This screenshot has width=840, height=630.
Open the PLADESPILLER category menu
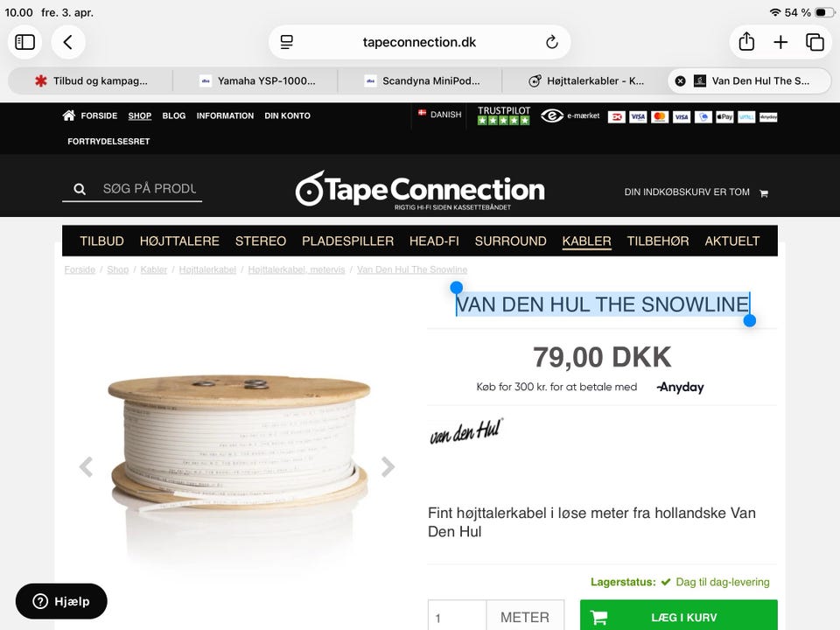pyautogui.click(x=347, y=241)
